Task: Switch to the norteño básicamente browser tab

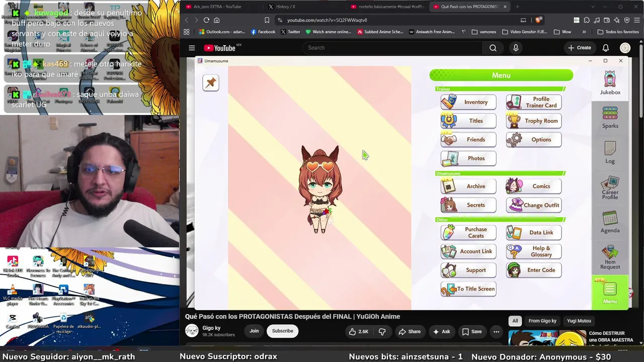Action: [x=387, y=7]
